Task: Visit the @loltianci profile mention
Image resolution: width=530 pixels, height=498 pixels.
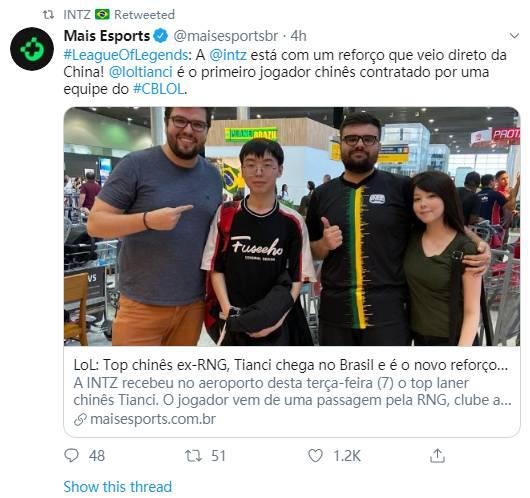Action: pos(141,72)
